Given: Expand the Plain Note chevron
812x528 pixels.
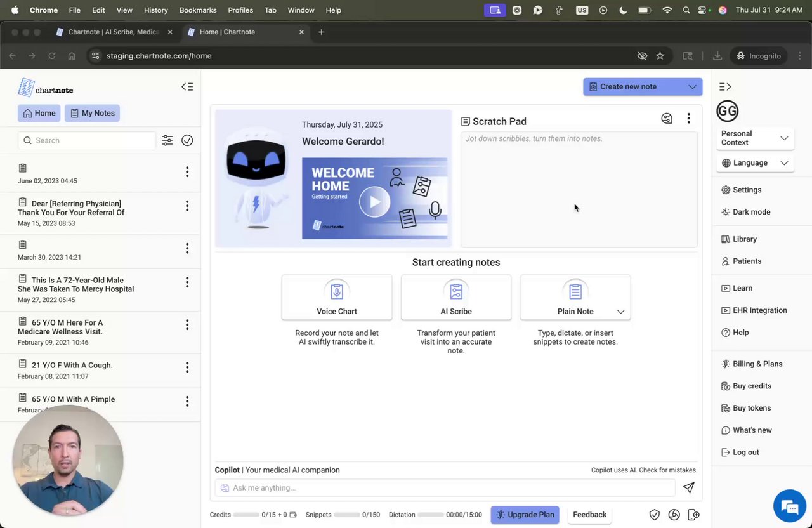Looking at the screenshot, I should (620, 312).
